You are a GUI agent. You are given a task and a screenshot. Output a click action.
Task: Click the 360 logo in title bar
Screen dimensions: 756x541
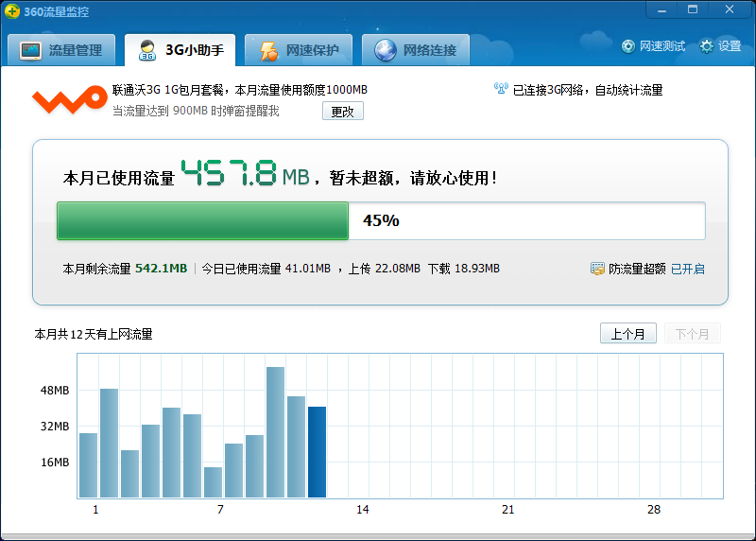[11, 9]
